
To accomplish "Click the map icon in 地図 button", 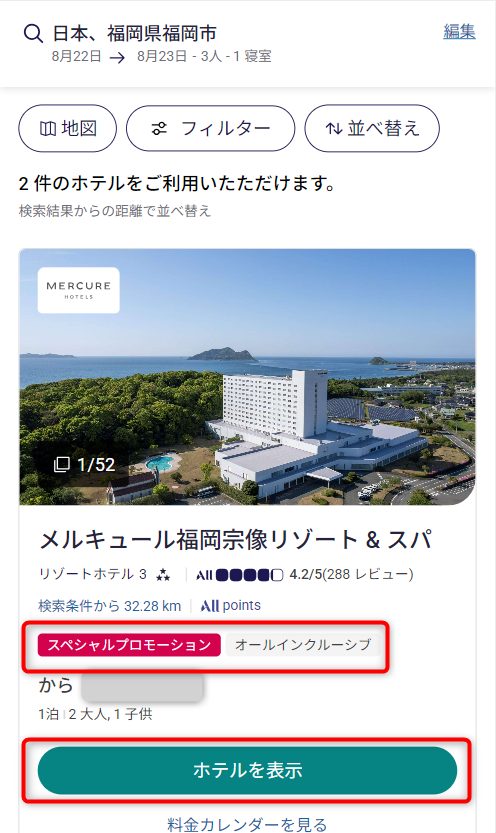I will pos(48,129).
